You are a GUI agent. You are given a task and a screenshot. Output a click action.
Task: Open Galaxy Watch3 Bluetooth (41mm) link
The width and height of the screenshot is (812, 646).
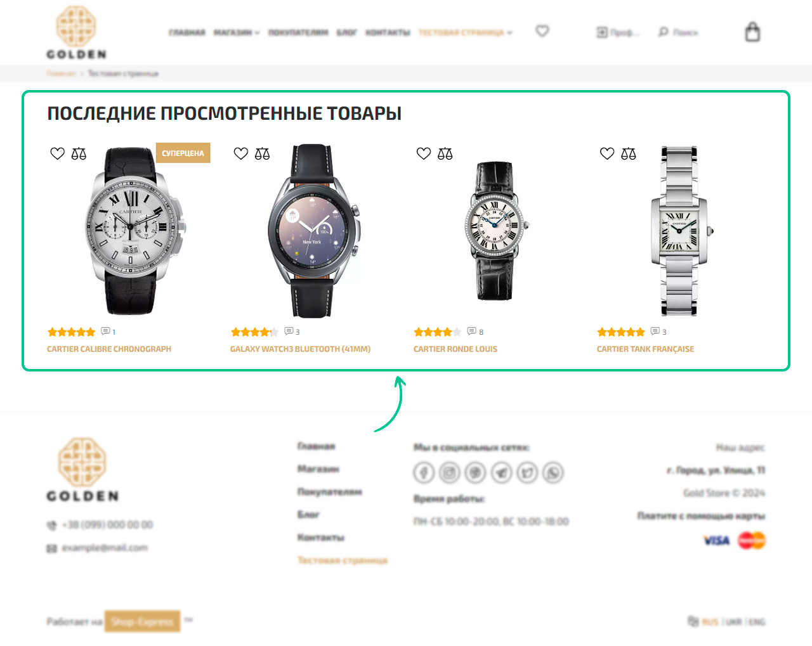pyautogui.click(x=300, y=349)
